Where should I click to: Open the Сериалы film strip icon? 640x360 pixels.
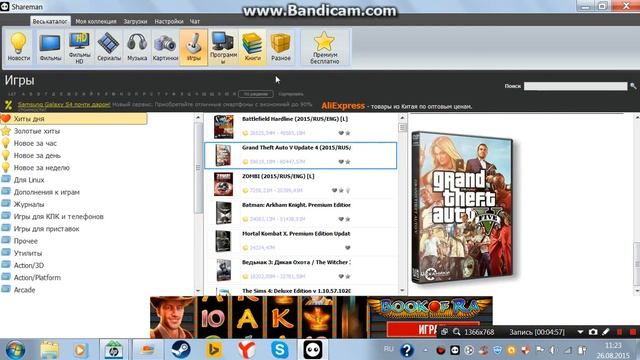[109, 47]
